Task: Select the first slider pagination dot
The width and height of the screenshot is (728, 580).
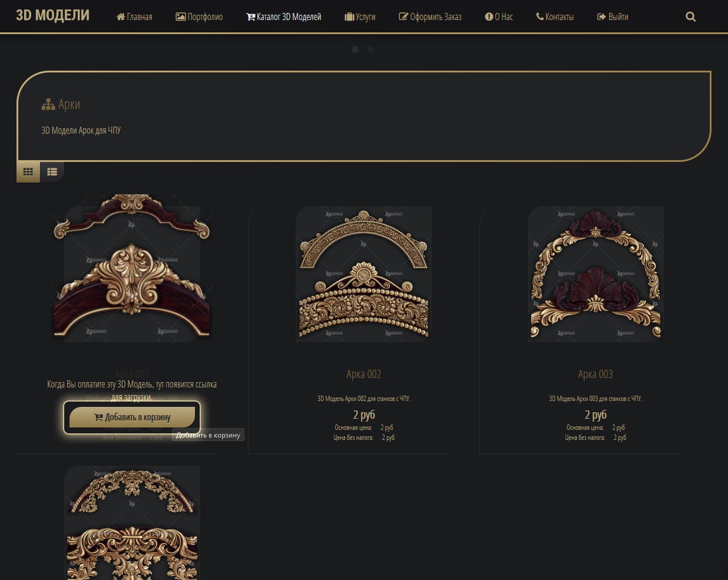Action: pos(355,49)
